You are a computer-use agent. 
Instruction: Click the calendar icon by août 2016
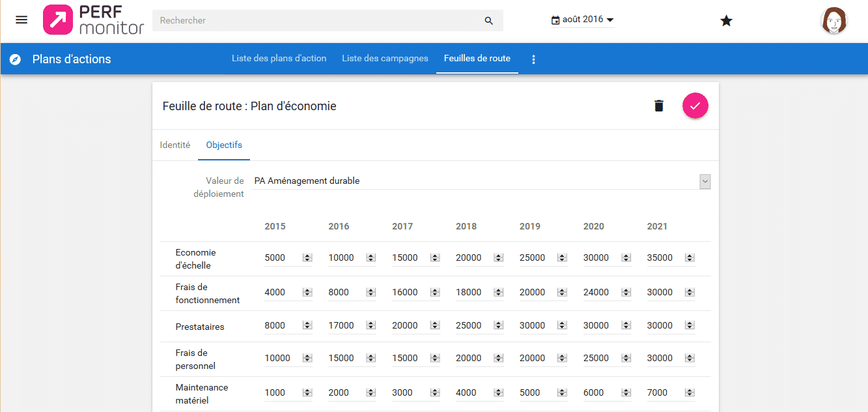pyautogui.click(x=555, y=20)
